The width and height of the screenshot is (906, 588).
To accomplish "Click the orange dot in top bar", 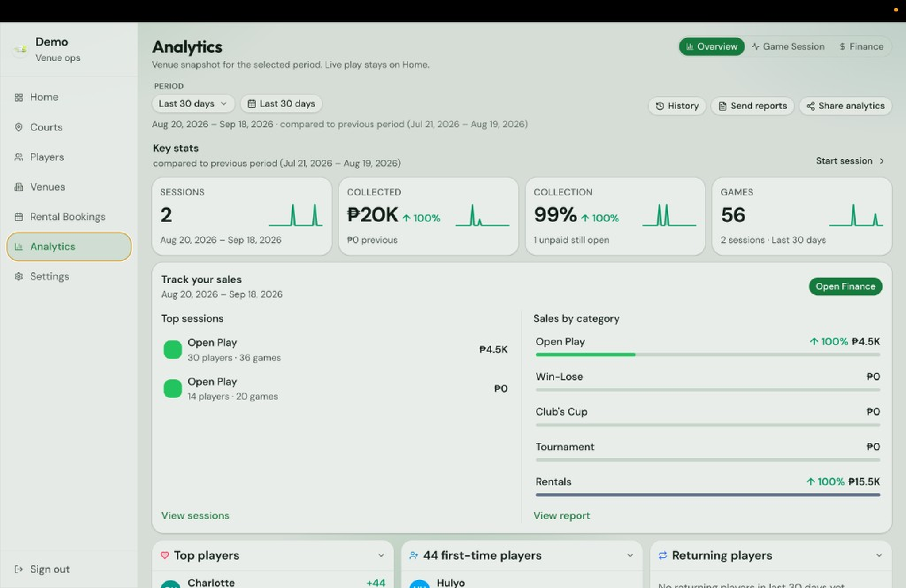I will (x=896, y=10).
